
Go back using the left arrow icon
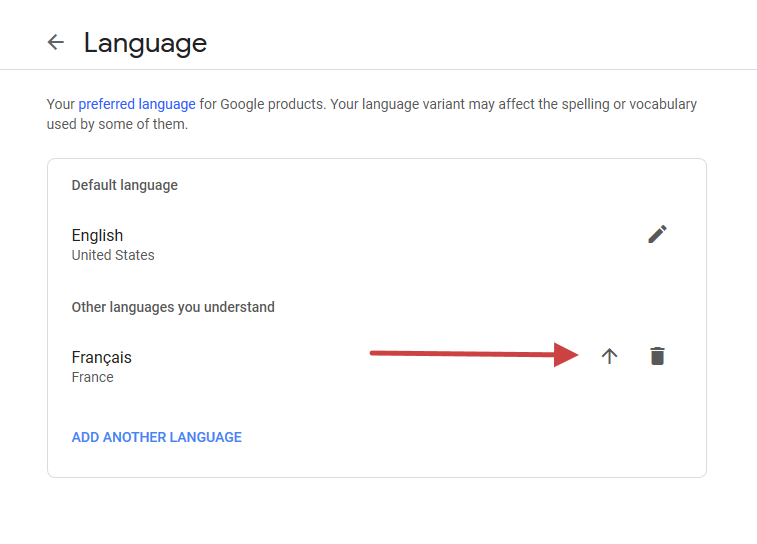[56, 42]
